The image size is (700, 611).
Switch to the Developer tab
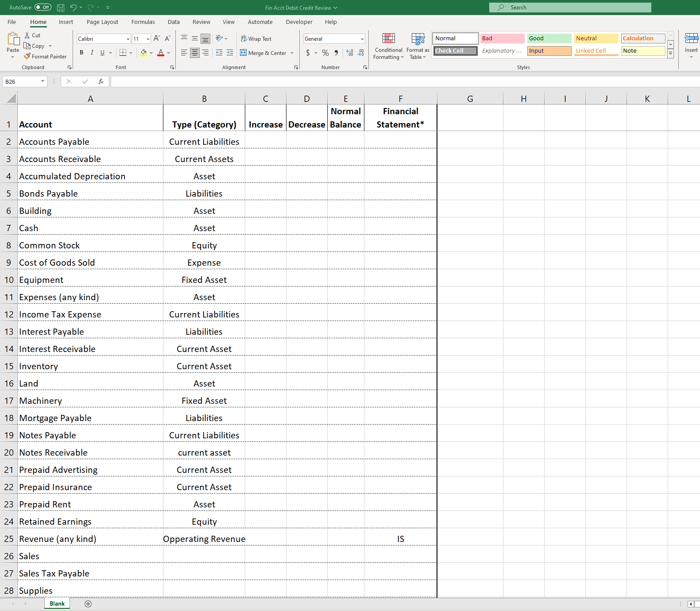299,22
